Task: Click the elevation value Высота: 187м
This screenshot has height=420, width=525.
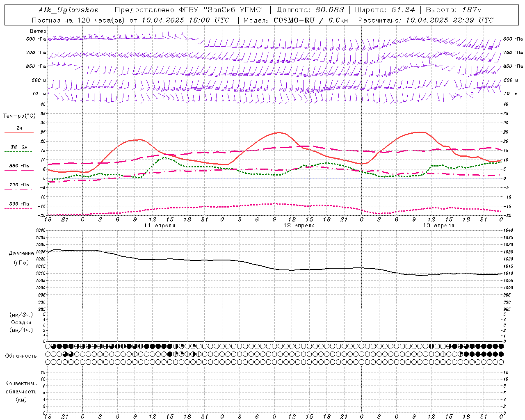Action: coord(454,10)
